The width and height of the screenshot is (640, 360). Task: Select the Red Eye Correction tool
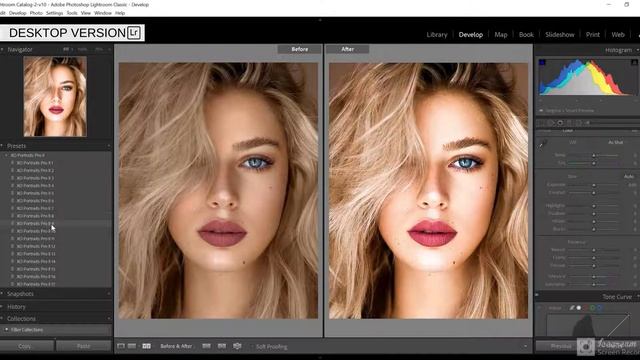(x=560, y=122)
